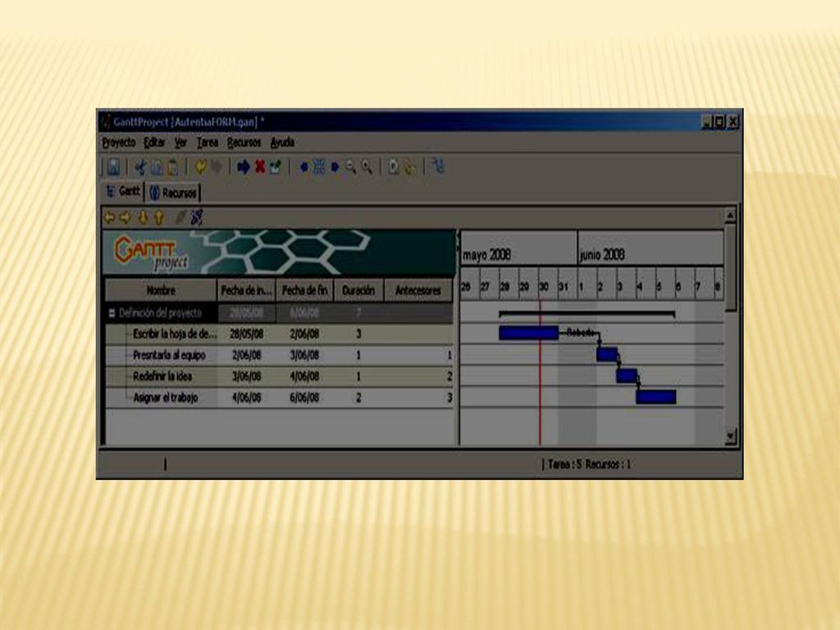Open the Tarea menu

coord(208,143)
